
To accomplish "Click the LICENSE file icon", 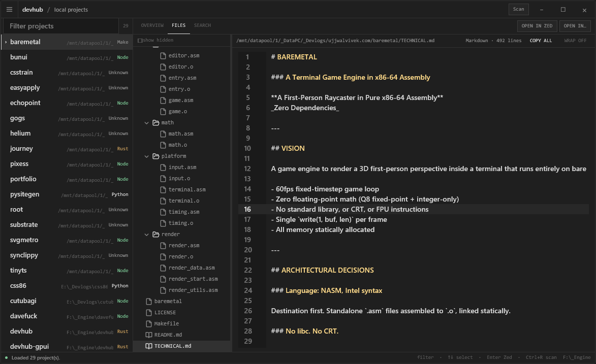I will coord(149,312).
